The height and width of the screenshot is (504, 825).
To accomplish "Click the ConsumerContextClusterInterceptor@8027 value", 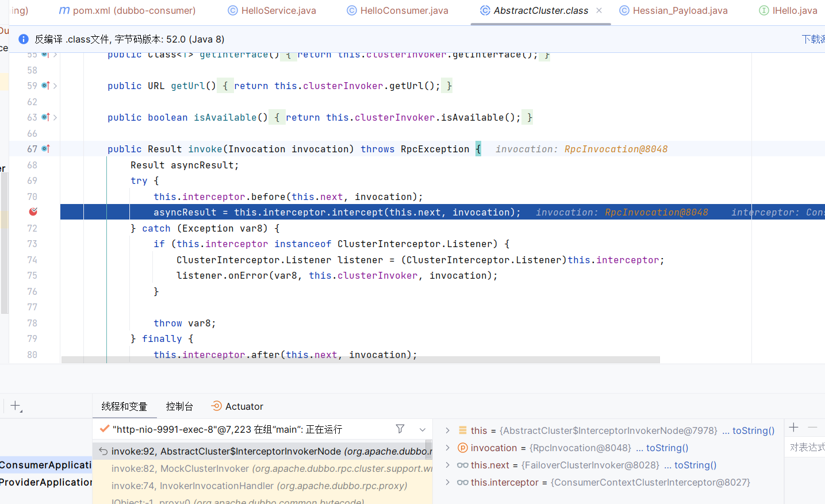I will coord(650,482).
